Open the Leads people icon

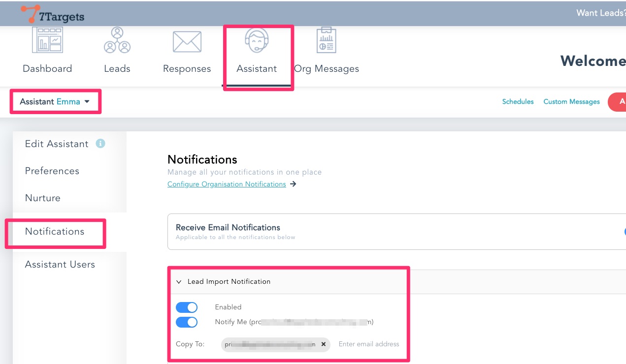tap(117, 40)
